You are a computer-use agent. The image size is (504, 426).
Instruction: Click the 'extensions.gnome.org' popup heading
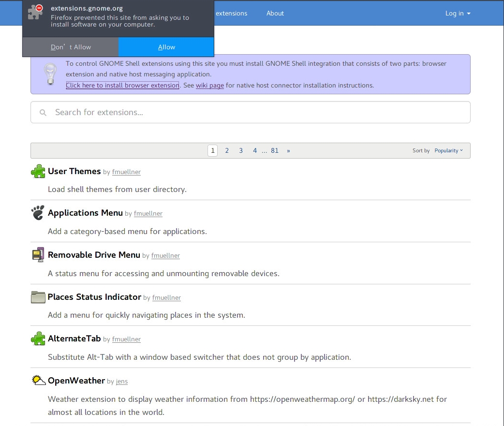87,8
